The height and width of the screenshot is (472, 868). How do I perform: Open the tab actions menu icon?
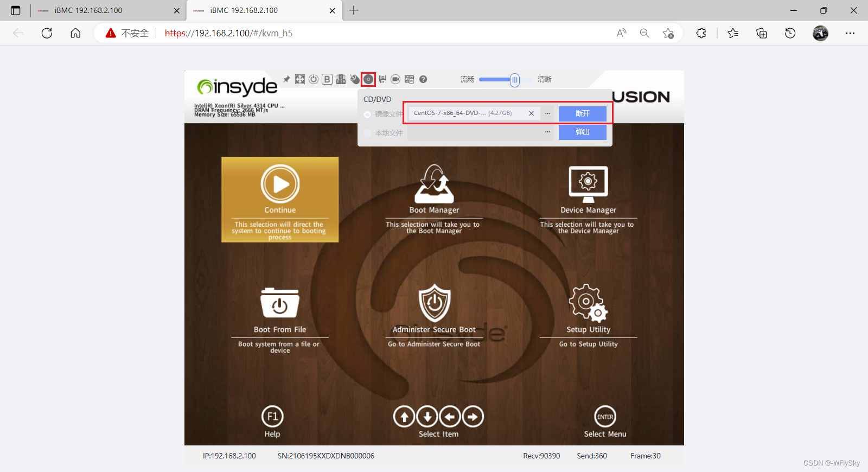click(15, 10)
